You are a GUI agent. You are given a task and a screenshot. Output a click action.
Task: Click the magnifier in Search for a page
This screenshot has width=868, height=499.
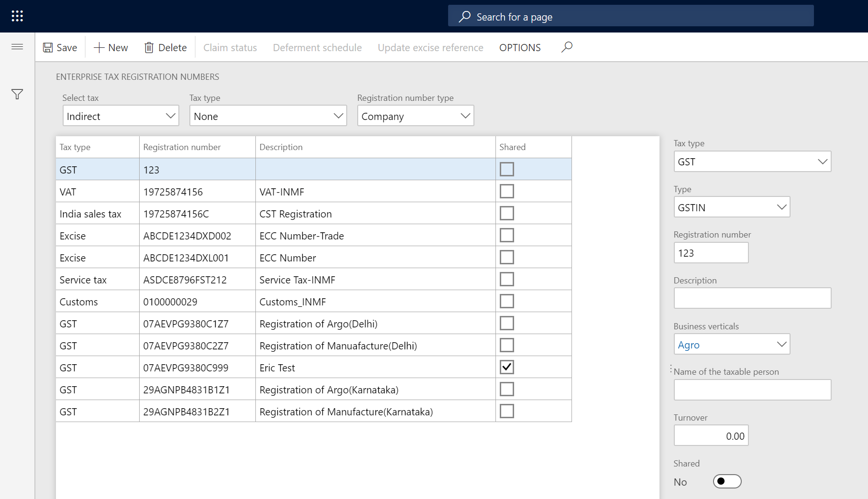[x=464, y=17]
